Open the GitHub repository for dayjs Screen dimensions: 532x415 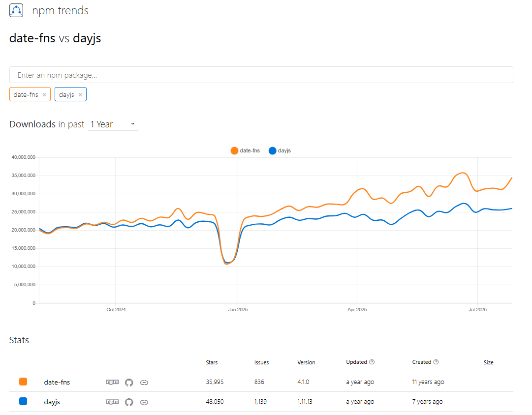129,402
